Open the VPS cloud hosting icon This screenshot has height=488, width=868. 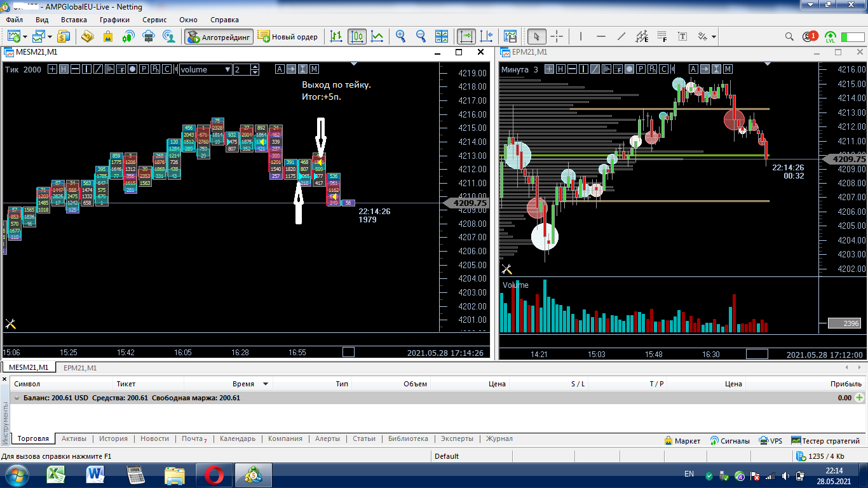pyautogui.click(x=149, y=36)
